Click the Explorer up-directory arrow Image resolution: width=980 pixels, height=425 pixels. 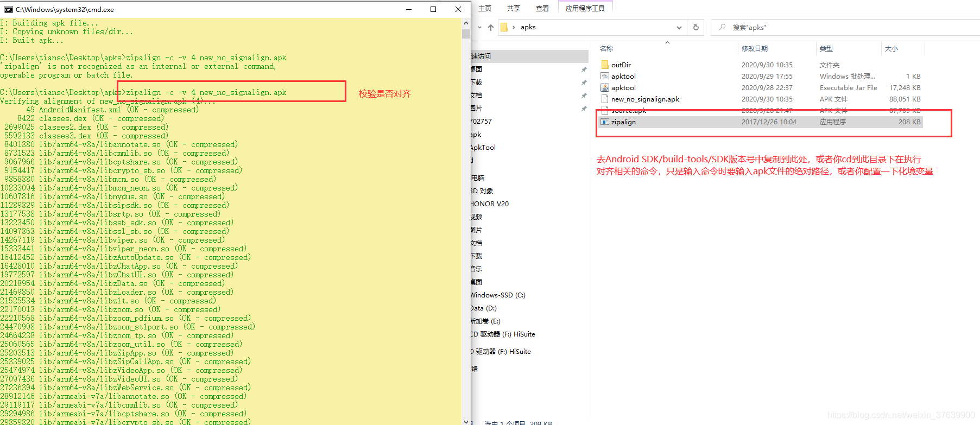[491, 27]
